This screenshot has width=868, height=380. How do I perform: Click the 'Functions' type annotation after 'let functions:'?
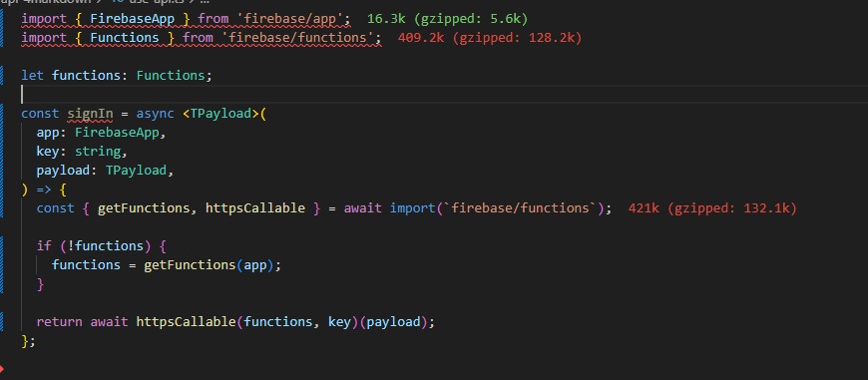171,75
